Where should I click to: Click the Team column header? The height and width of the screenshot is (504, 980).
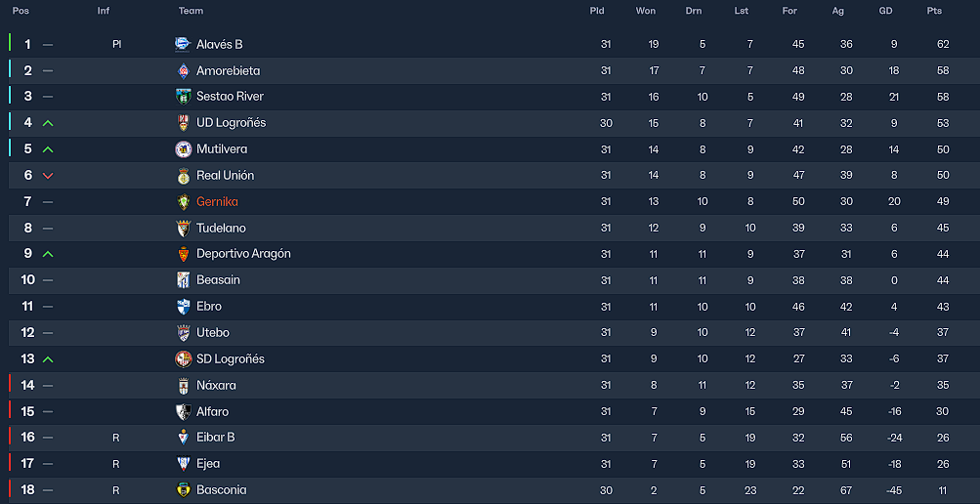coord(191,11)
